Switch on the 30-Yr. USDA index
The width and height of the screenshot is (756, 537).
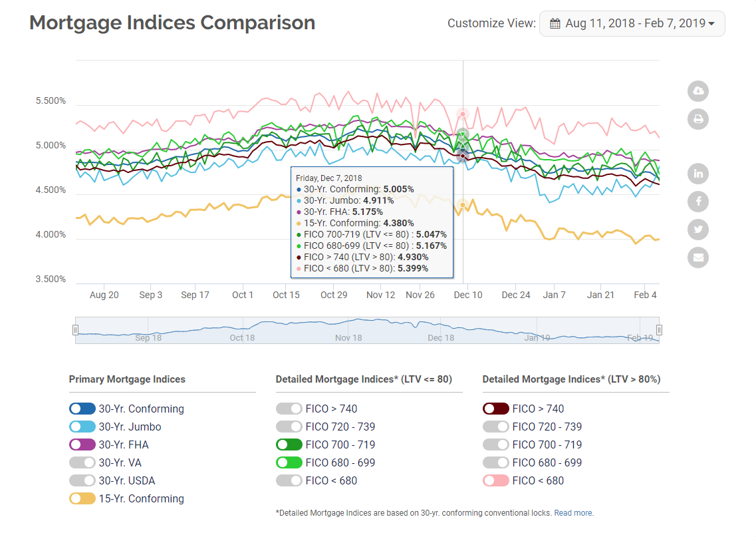[x=82, y=480]
